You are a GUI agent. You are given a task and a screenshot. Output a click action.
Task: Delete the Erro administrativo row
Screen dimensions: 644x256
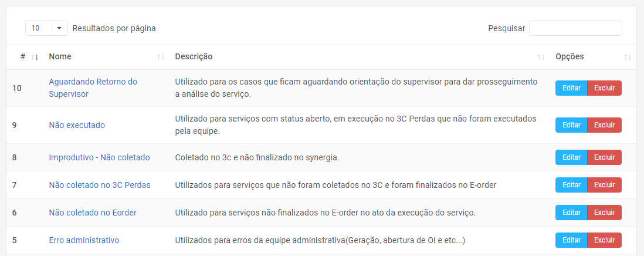coord(604,240)
